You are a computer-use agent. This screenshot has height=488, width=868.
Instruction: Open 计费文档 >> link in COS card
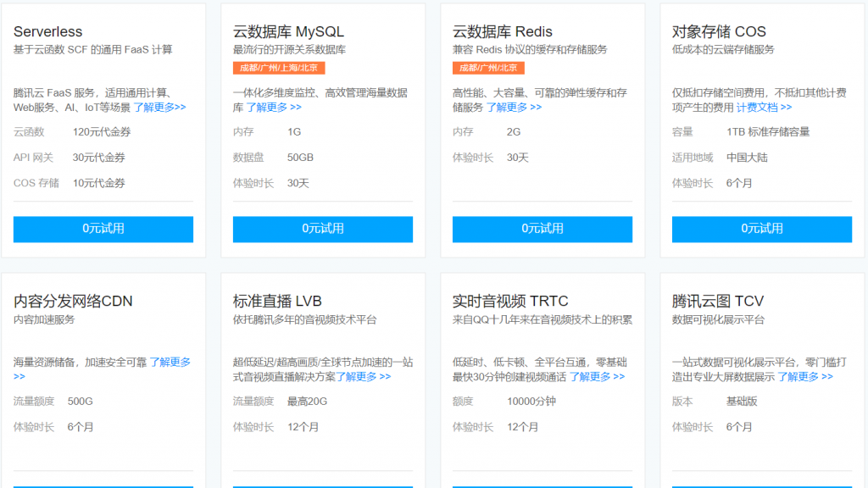pyautogui.click(x=764, y=108)
